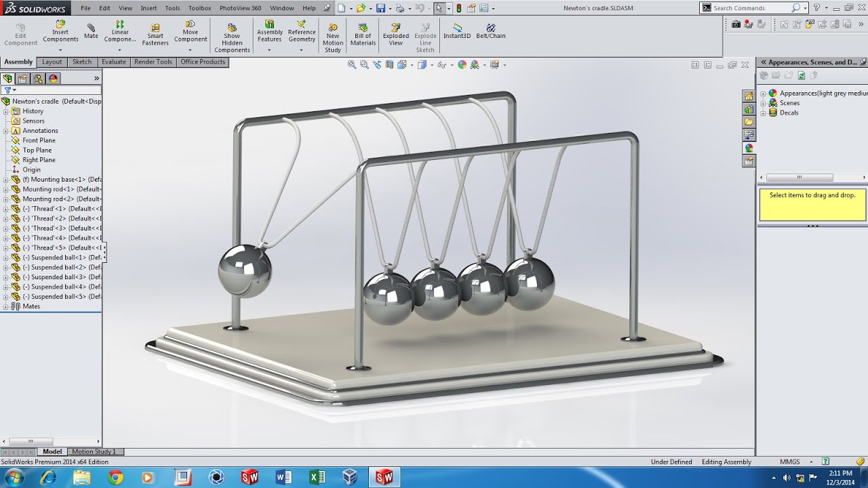The width and height of the screenshot is (868, 488).
Task: Expand the Annotations node
Action: (5, 131)
